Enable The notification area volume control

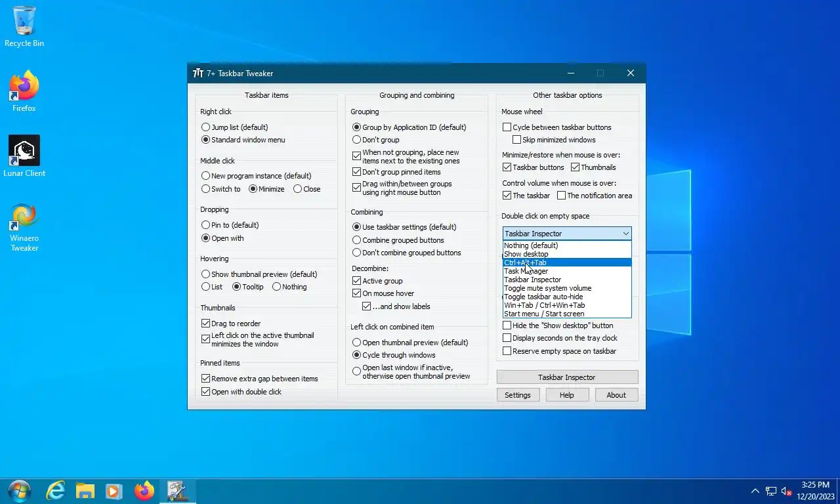tap(595, 196)
